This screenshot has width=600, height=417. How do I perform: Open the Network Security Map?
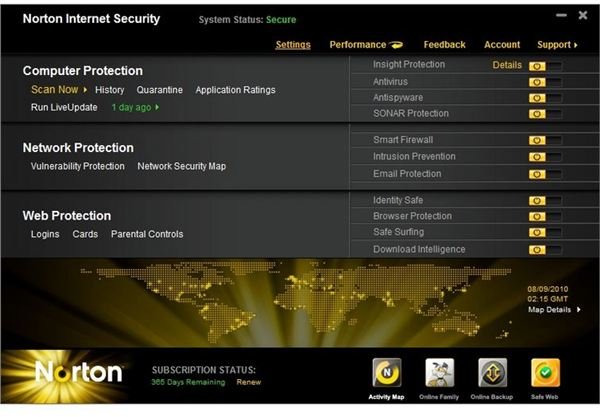[x=181, y=166]
